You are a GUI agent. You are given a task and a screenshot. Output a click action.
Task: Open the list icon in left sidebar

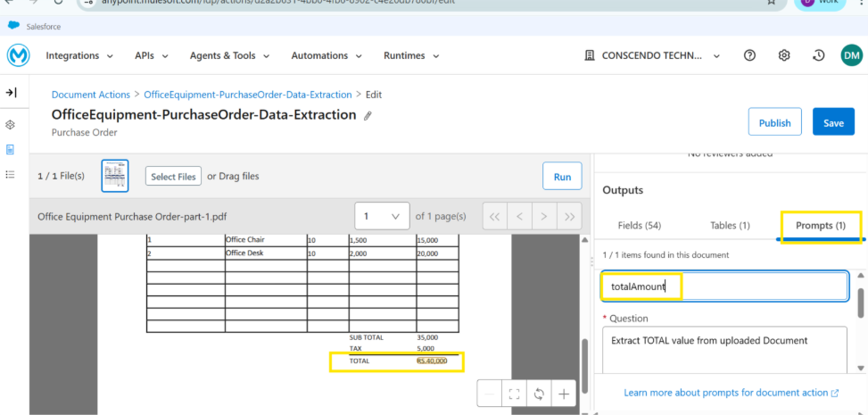click(11, 174)
